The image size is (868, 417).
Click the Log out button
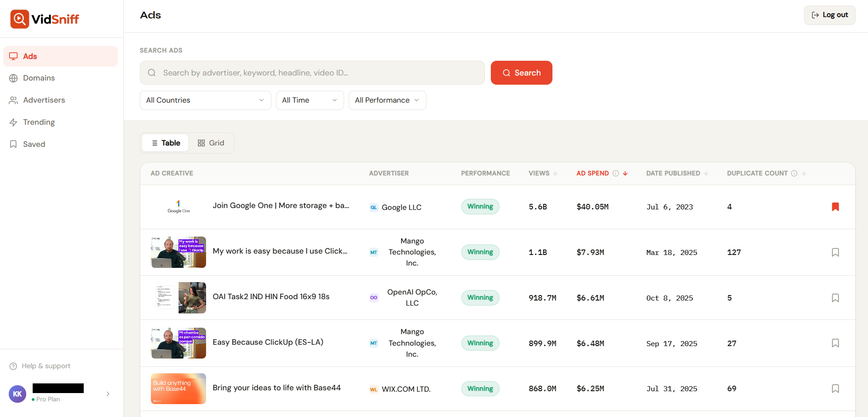(x=829, y=15)
